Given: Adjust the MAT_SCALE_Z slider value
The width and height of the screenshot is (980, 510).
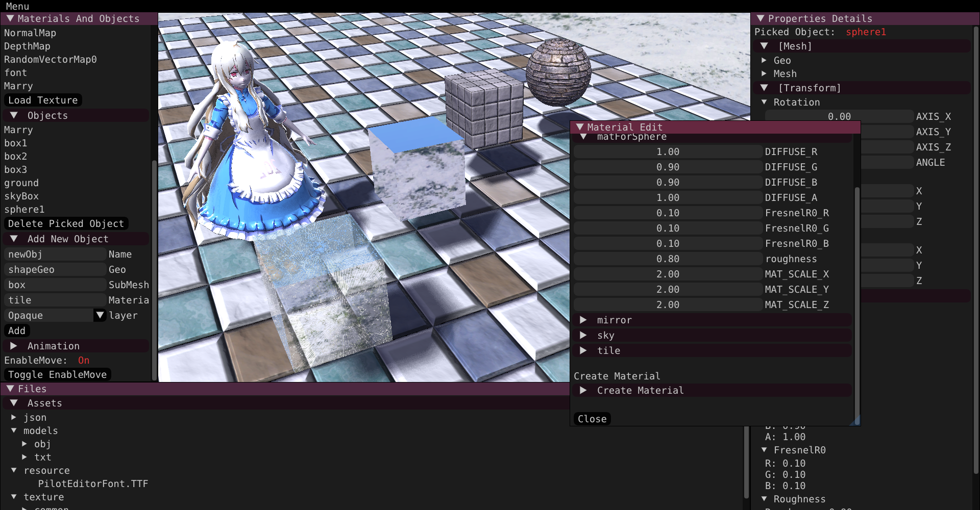Looking at the screenshot, I should coord(668,305).
